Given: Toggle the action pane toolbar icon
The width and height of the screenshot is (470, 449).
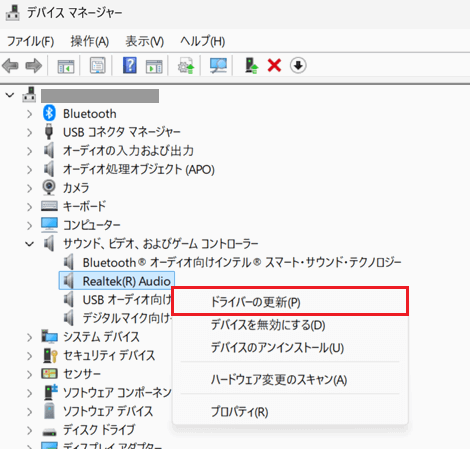Looking at the screenshot, I should (154, 66).
